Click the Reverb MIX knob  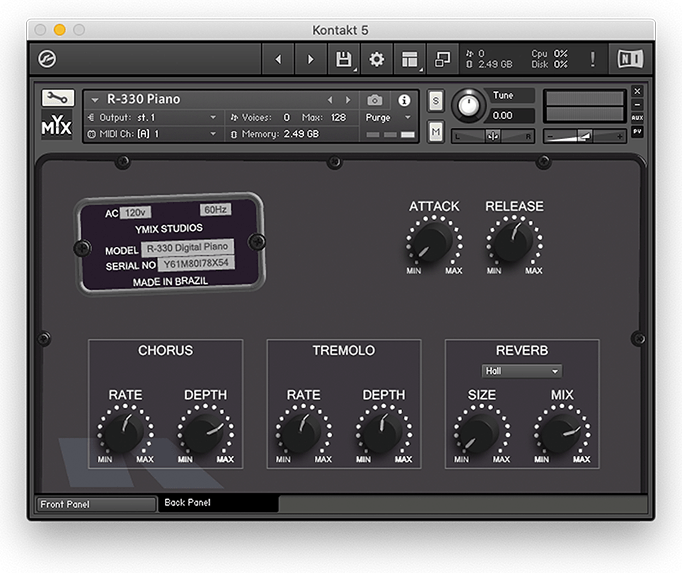pyautogui.click(x=562, y=432)
